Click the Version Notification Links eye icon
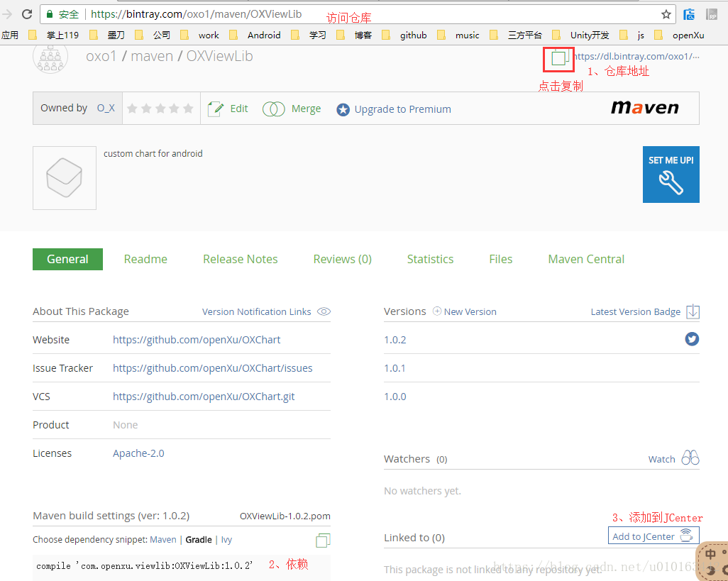The image size is (728, 581). tap(324, 311)
